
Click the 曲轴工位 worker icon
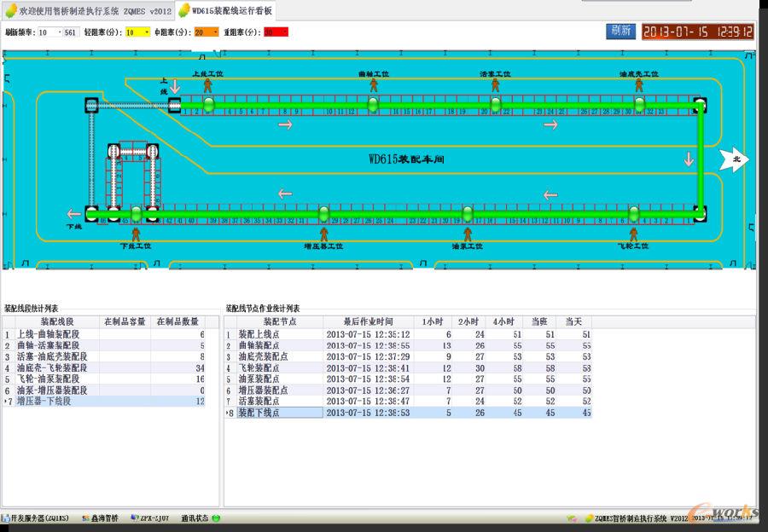point(373,86)
